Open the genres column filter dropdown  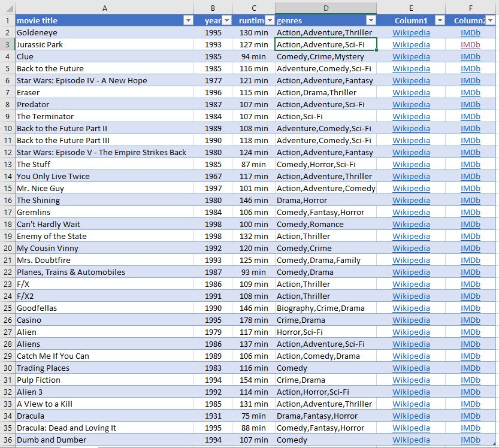[x=371, y=21]
